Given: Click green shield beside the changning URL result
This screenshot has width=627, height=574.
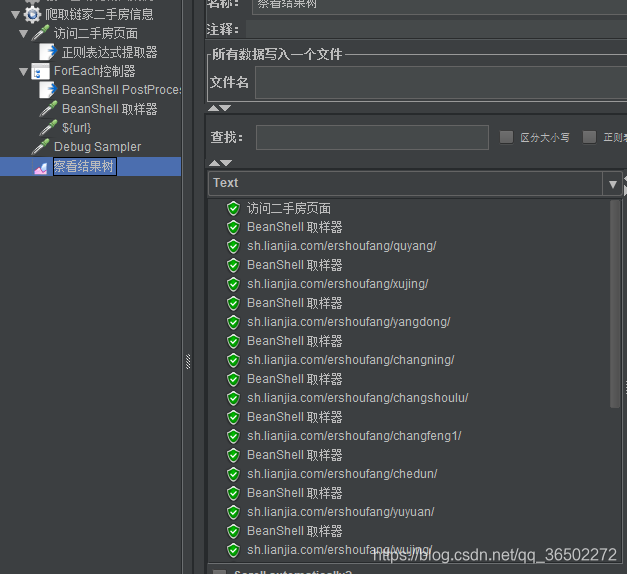Looking at the screenshot, I should point(234,360).
